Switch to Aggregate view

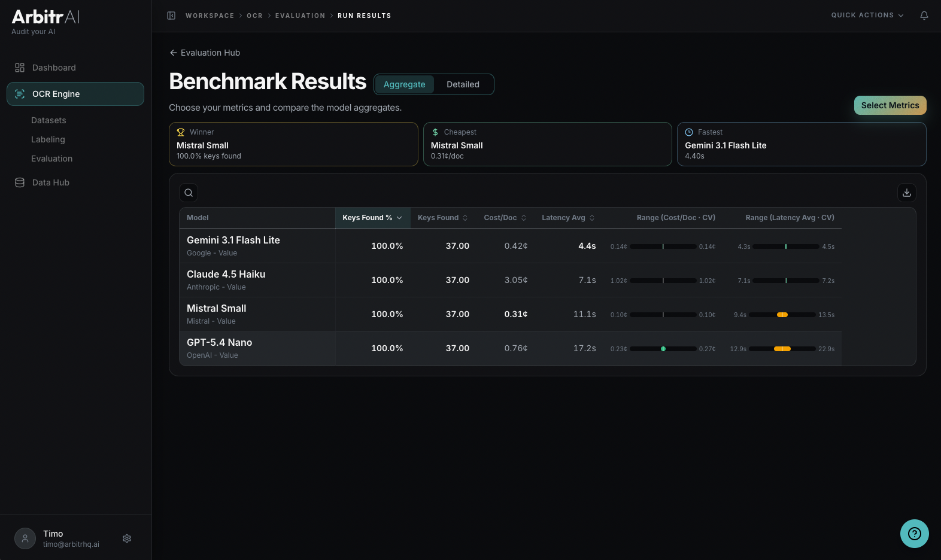(x=404, y=84)
